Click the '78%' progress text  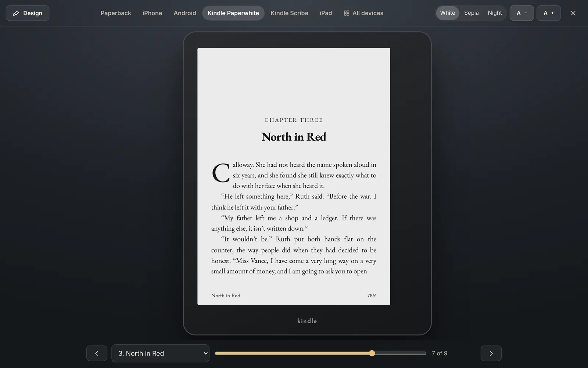[x=372, y=296]
